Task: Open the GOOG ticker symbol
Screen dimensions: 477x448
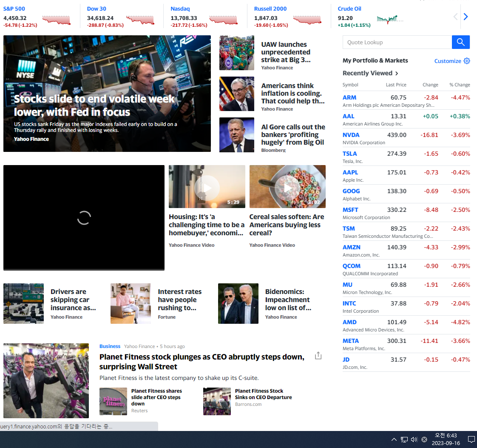Action: [351, 191]
